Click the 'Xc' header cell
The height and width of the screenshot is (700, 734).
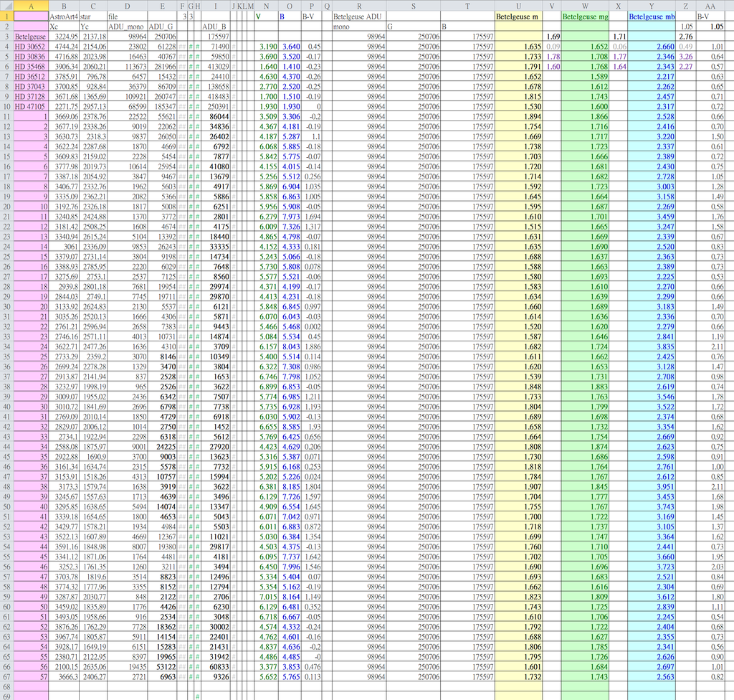pyautogui.click(x=64, y=27)
